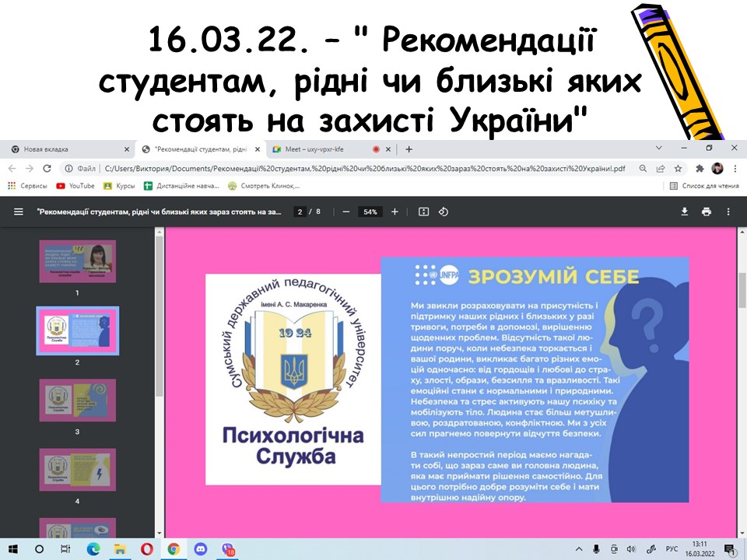Open Смотреть Клинок bookmark
Screen dimensions: 747x560
[264, 186]
